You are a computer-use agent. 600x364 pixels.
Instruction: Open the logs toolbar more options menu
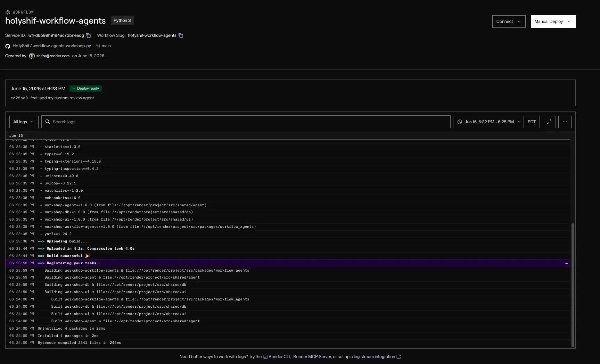pos(565,122)
